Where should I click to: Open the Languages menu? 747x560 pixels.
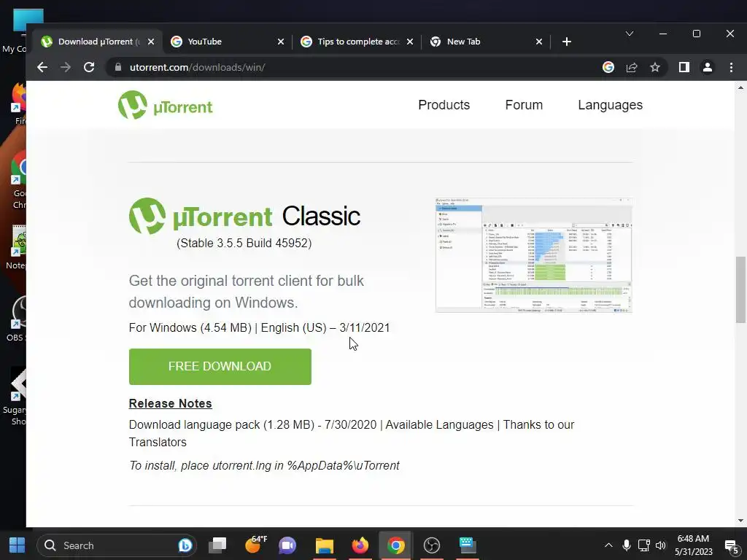(611, 105)
